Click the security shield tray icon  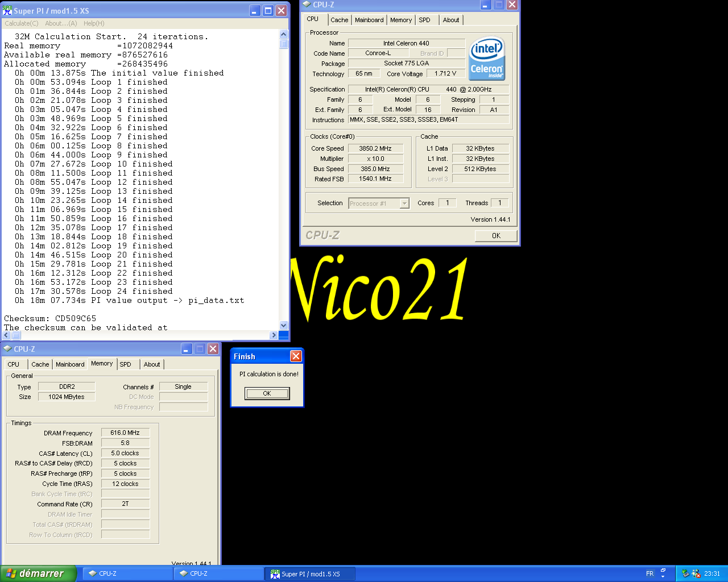tap(685, 573)
